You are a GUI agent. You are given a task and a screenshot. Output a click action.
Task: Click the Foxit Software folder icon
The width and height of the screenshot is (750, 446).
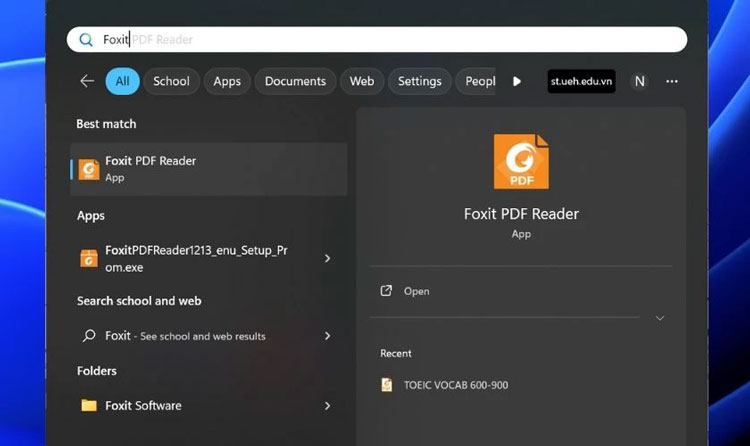pyautogui.click(x=89, y=405)
